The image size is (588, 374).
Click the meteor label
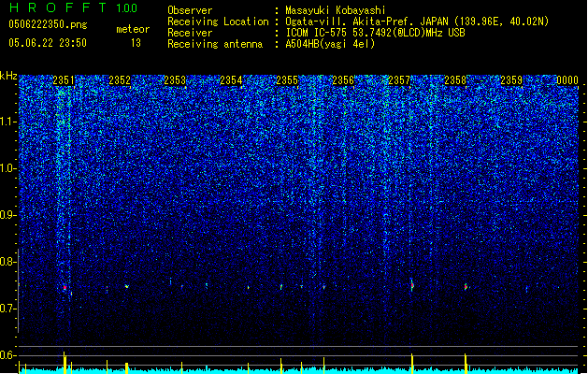(x=133, y=29)
